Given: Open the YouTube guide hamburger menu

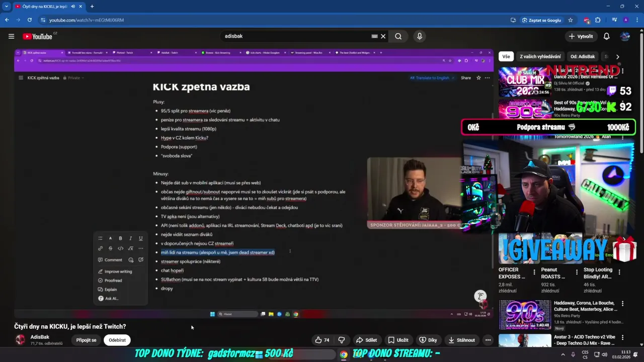Looking at the screenshot, I should (11, 36).
